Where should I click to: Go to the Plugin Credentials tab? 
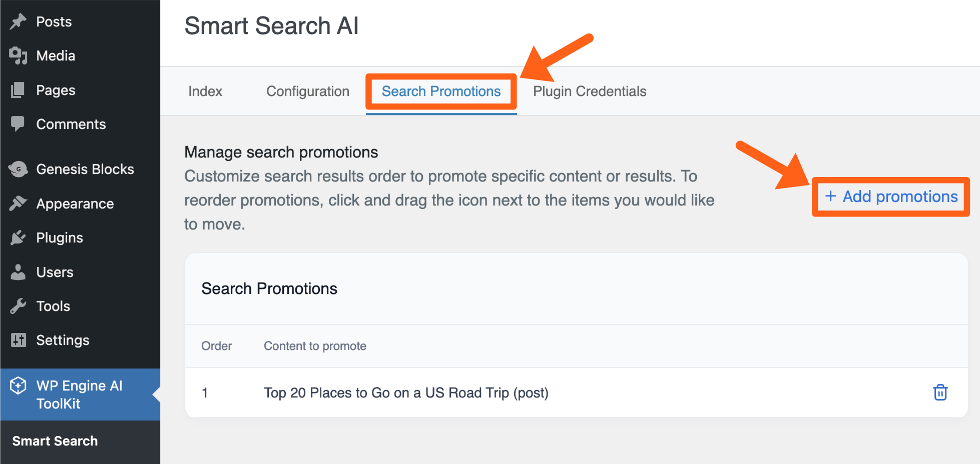590,91
